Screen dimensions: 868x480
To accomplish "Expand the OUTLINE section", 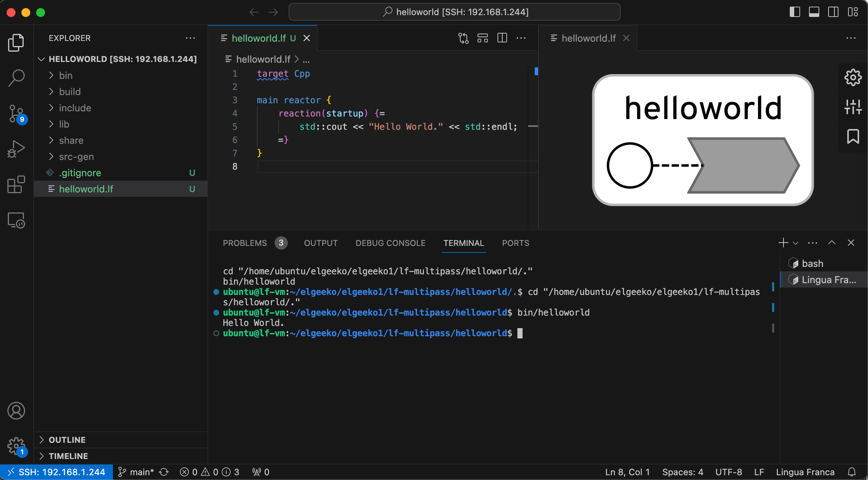I will pos(67,440).
